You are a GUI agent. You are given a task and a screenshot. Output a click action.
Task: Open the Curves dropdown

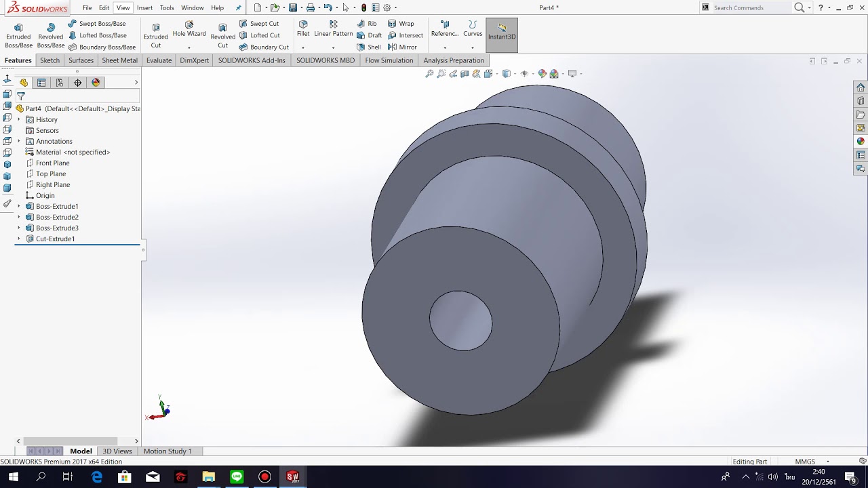tap(473, 47)
